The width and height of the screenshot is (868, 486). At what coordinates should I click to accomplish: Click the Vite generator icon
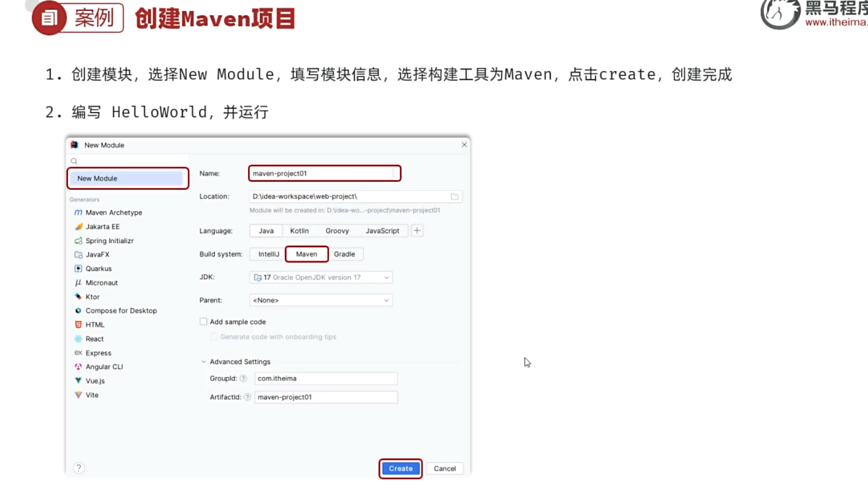coord(78,395)
